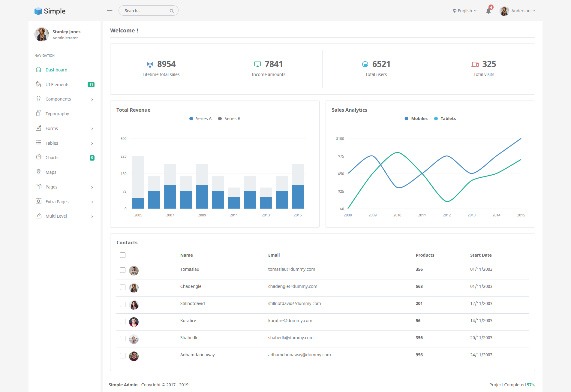Screen dimensions: 571x392
Task: Click the search magnifier icon
Action: (172, 11)
